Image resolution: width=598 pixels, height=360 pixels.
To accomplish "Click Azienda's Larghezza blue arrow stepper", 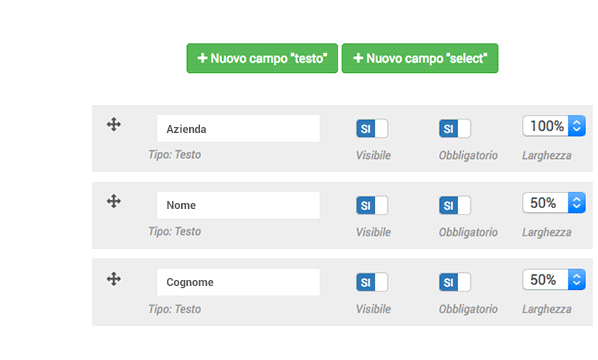I will pos(577,126).
